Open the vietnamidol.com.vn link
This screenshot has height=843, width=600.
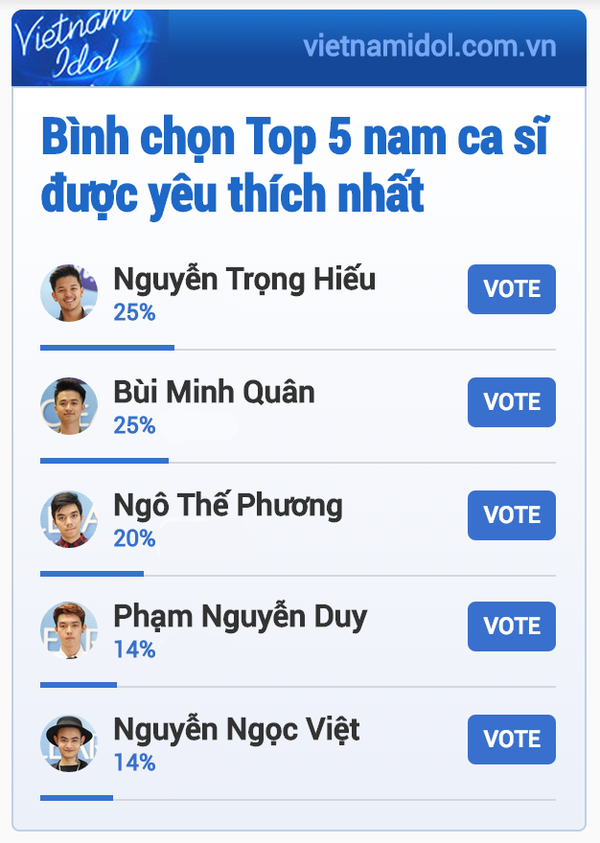click(430, 46)
